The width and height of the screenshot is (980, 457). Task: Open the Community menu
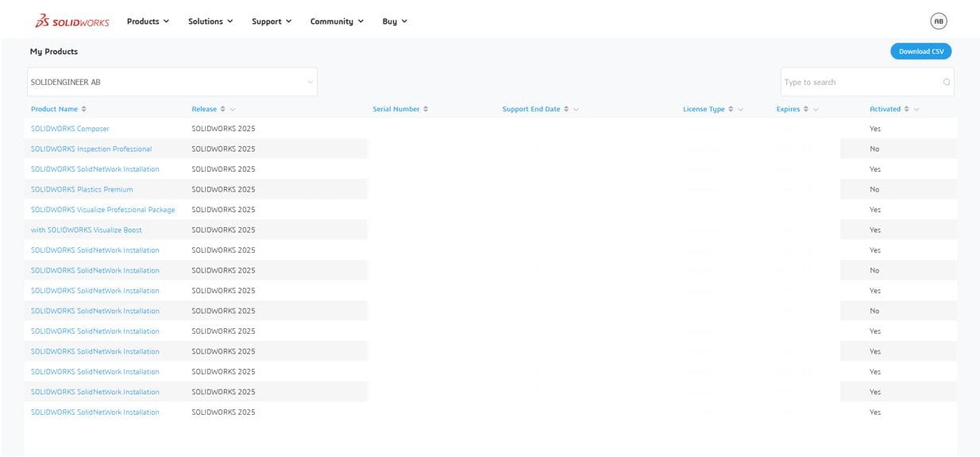point(337,21)
